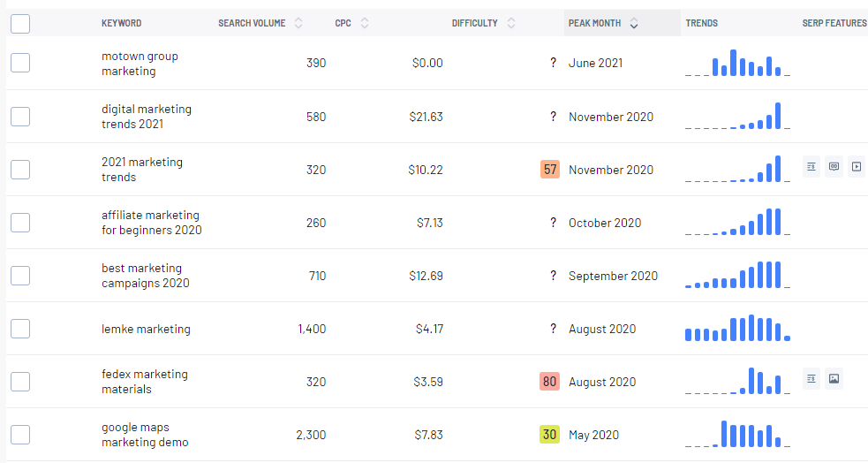Screen dimensions: 868x463
Task: Click the difficulty question mark for motown group marketing
Action: click(x=553, y=64)
